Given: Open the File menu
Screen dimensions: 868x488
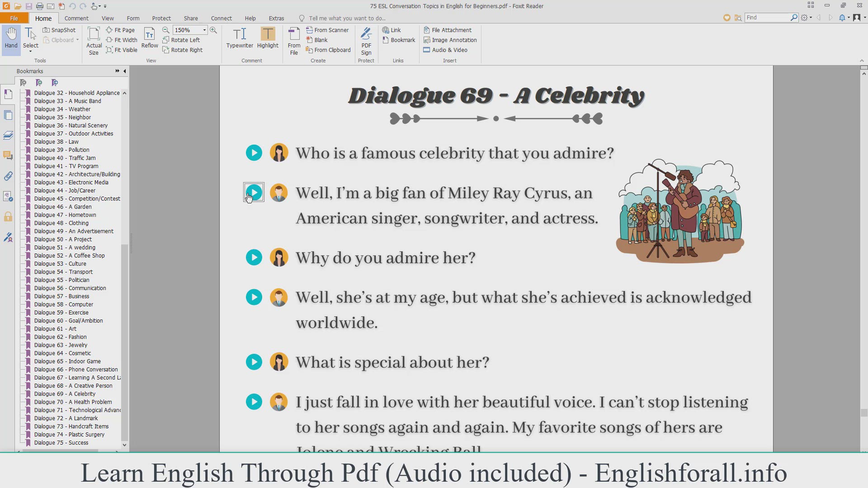Looking at the screenshot, I should (x=14, y=18).
